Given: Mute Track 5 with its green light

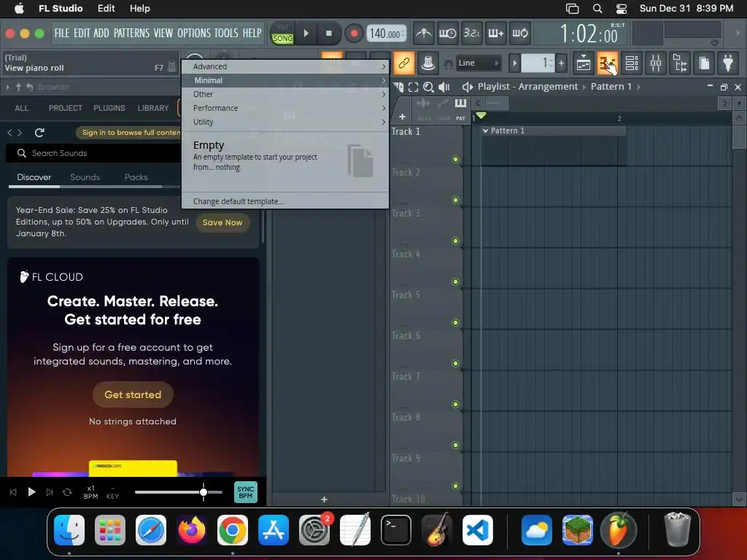Looking at the screenshot, I should [x=455, y=322].
